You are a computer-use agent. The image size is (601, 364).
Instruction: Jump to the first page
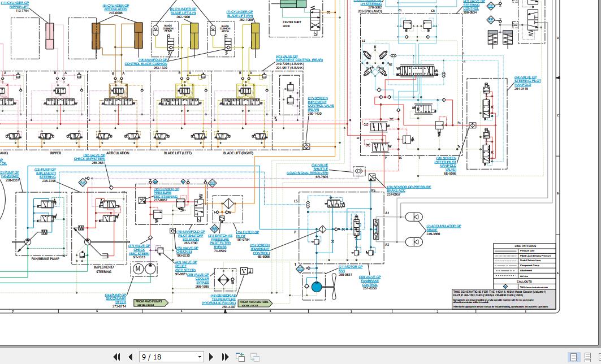[x=117, y=357]
